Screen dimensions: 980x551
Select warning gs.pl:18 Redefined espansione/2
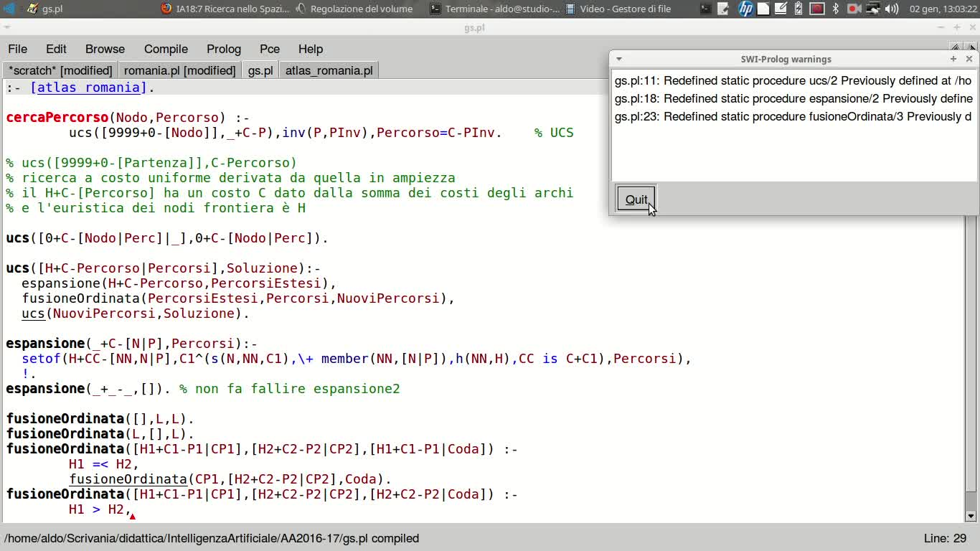[793, 99]
